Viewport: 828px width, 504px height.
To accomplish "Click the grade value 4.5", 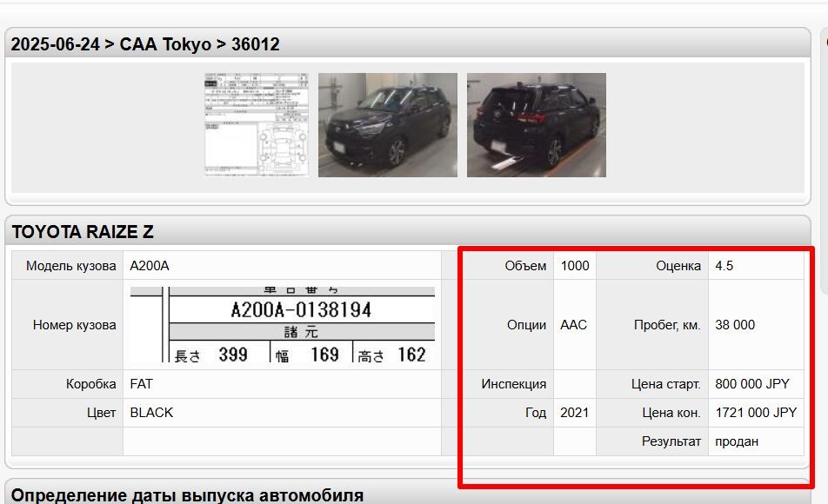I will click(x=724, y=266).
